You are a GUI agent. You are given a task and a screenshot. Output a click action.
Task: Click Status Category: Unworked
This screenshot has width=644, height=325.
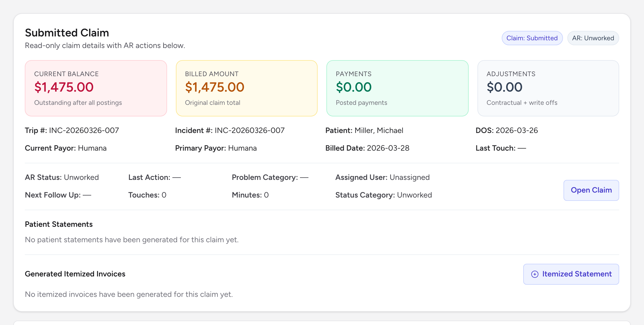pos(383,195)
